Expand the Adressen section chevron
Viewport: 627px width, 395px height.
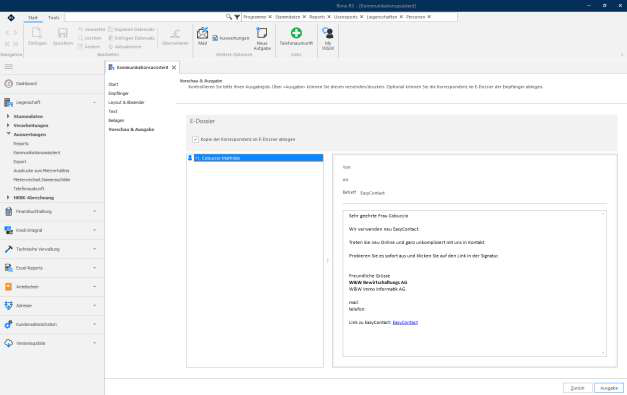pos(94,305)
